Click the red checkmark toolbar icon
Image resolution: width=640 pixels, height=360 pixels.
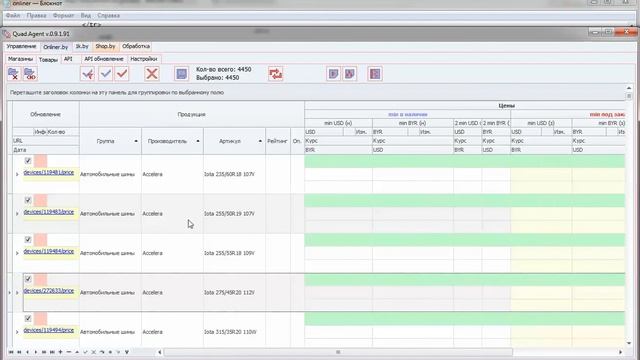pos(122,73)
